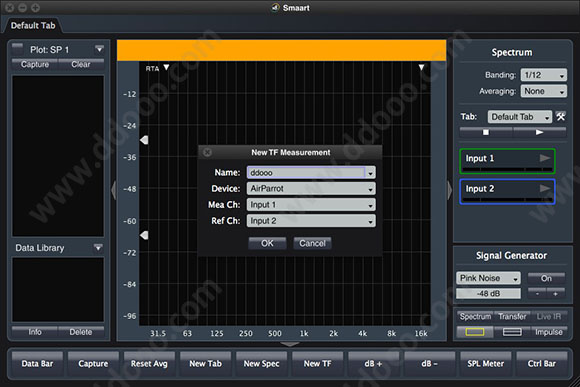Screen dimensions: 580x387
Task: Click small toggle left of Plot: SP 1
Action: coord(17,47)
